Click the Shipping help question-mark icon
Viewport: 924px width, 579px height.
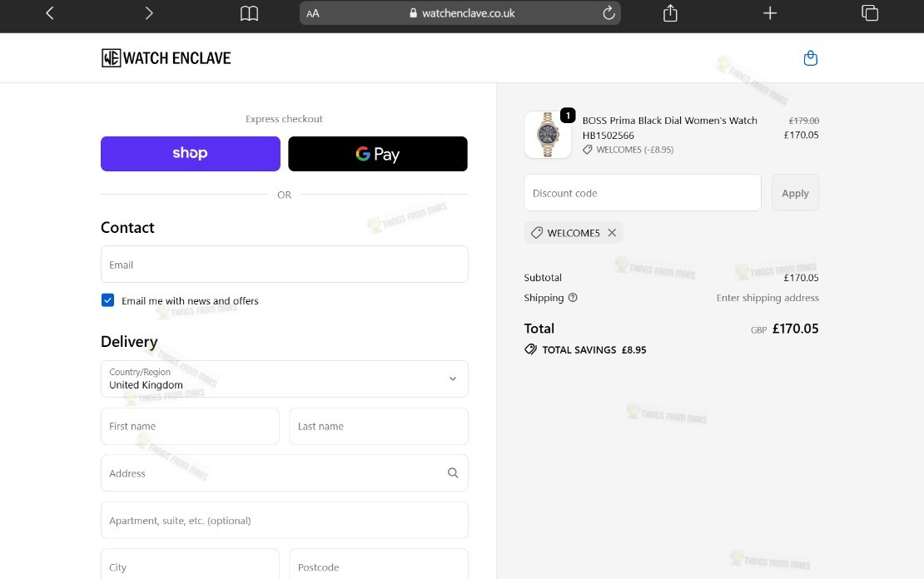click(x=573, y=298)
